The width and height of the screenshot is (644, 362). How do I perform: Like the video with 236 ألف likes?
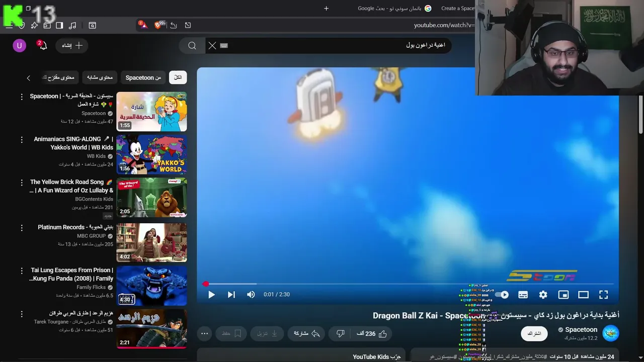point(371,334)
